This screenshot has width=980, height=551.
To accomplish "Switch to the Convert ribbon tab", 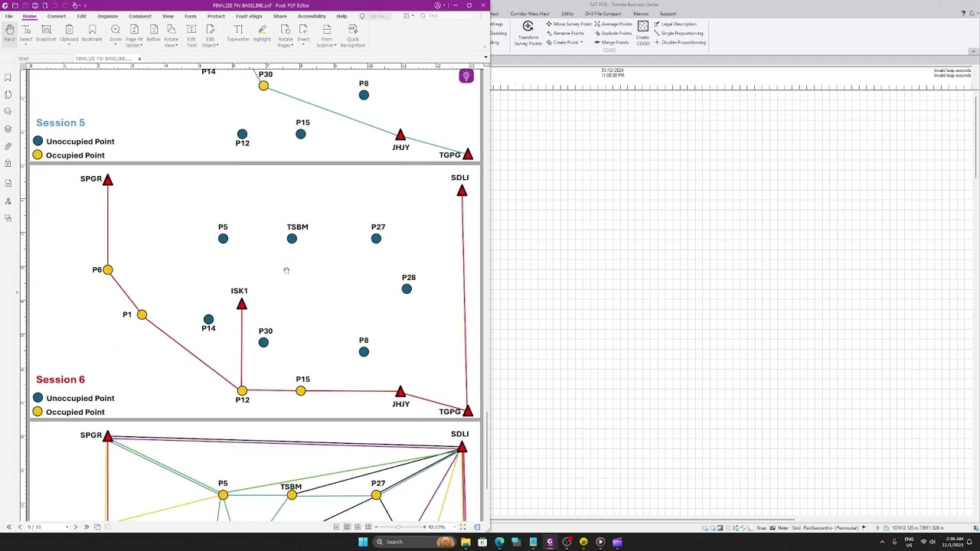I will (x=56, y=16).
